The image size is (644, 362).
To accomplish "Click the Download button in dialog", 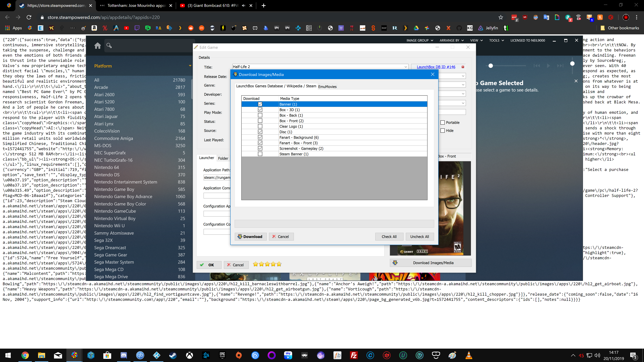I will (x=251, y=237).
